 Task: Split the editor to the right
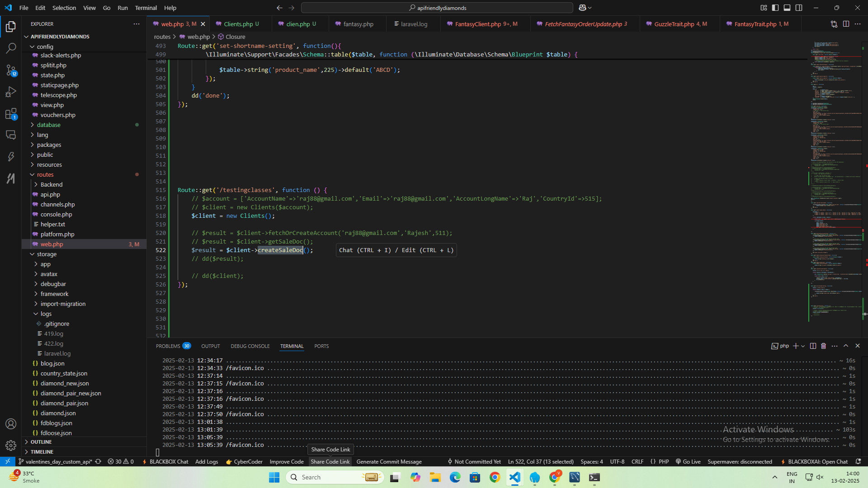click(846, 24)
